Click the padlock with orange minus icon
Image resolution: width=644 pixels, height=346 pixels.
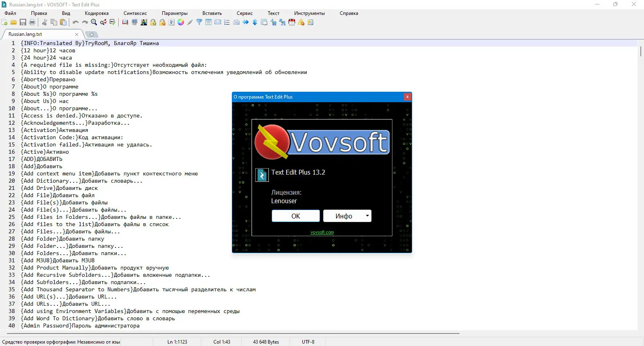[x=162, y=23]
